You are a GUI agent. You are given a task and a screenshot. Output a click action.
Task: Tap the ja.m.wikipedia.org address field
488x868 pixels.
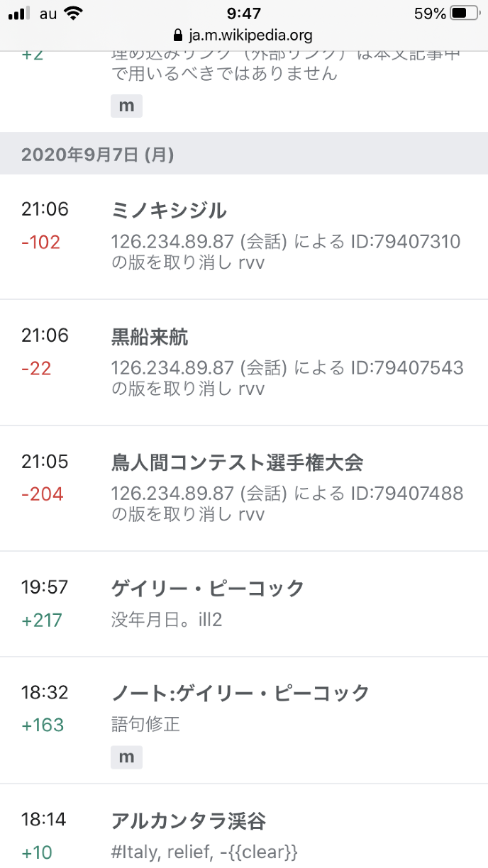[250, 35]
